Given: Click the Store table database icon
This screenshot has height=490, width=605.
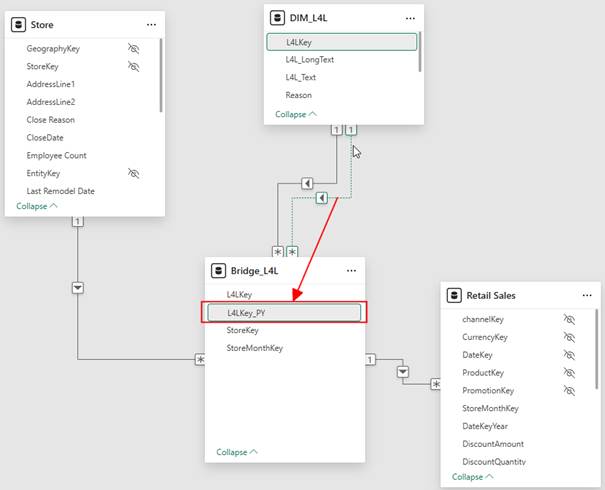Looking at the screenshot, I should (19, 23).
